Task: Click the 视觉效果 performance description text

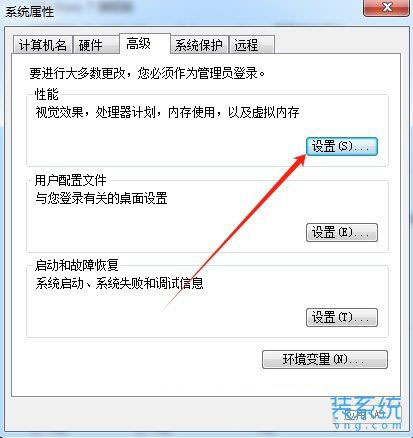Action: click(x=167, y=112)
